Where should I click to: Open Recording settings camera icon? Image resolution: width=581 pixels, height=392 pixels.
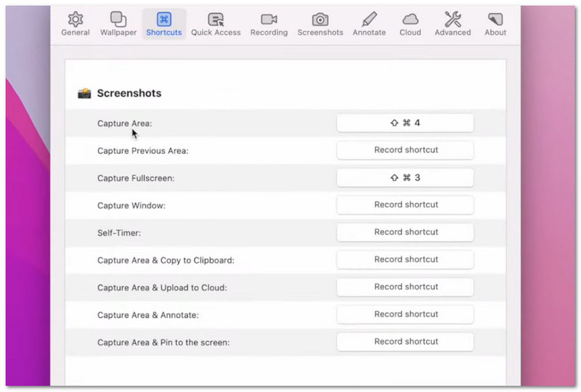269,20
